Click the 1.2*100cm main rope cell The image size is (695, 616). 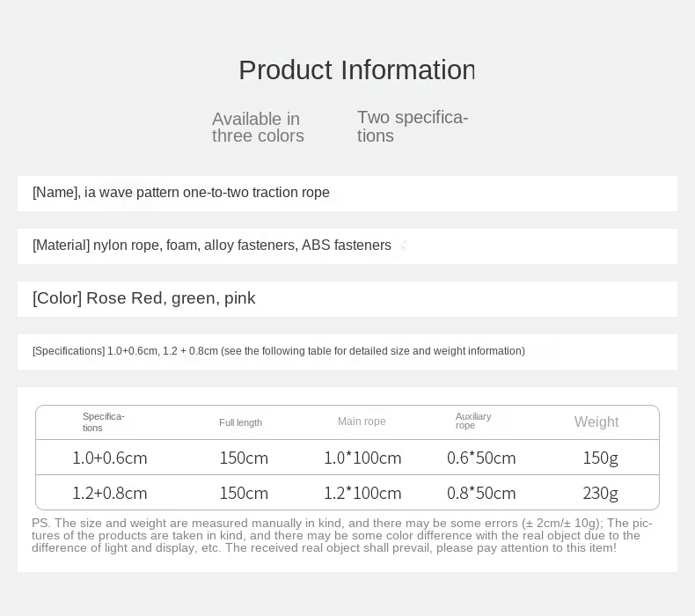362,493
